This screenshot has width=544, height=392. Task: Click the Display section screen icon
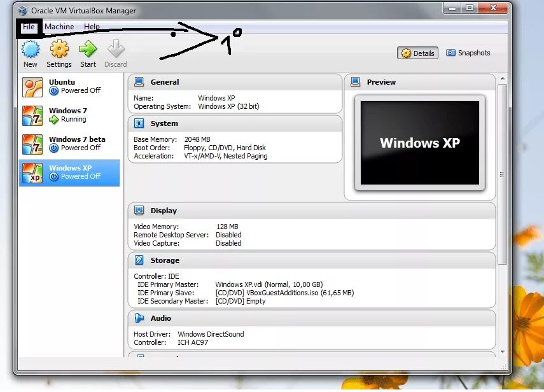[139, 210]
